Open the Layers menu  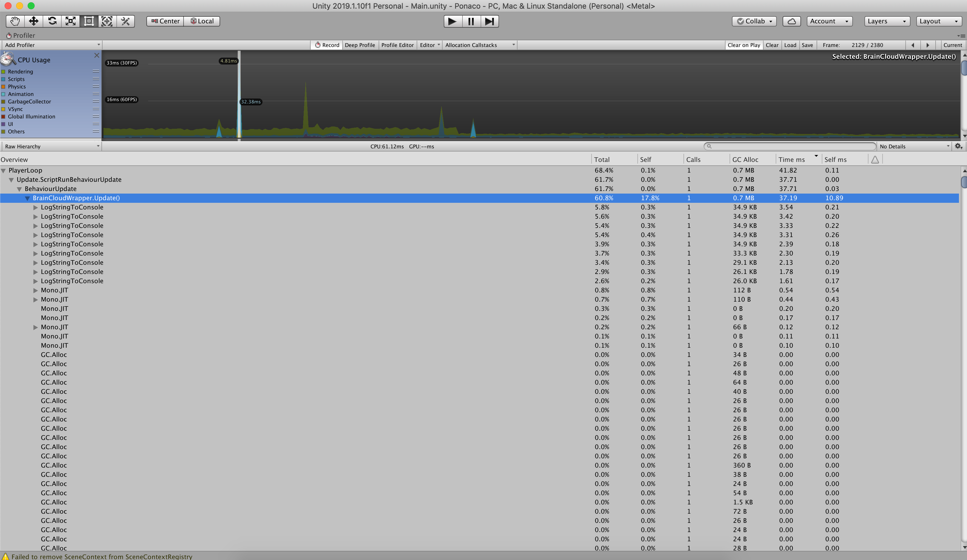coord(886,21)
